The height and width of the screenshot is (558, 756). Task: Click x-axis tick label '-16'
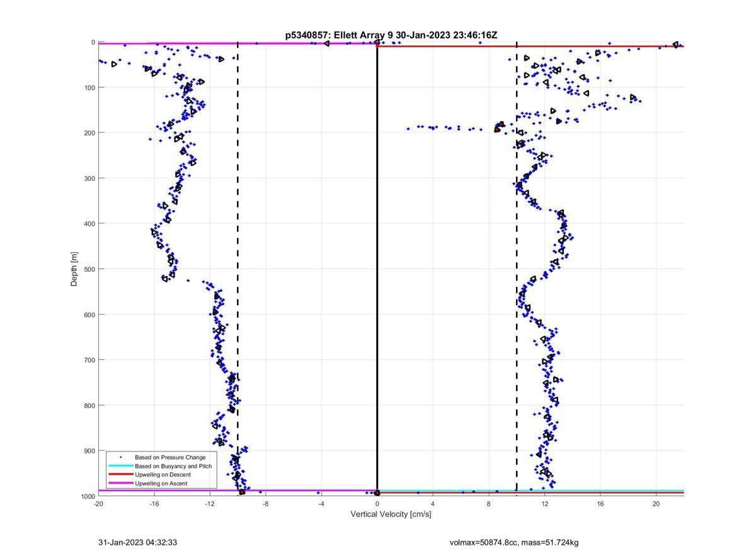(154, 504)
